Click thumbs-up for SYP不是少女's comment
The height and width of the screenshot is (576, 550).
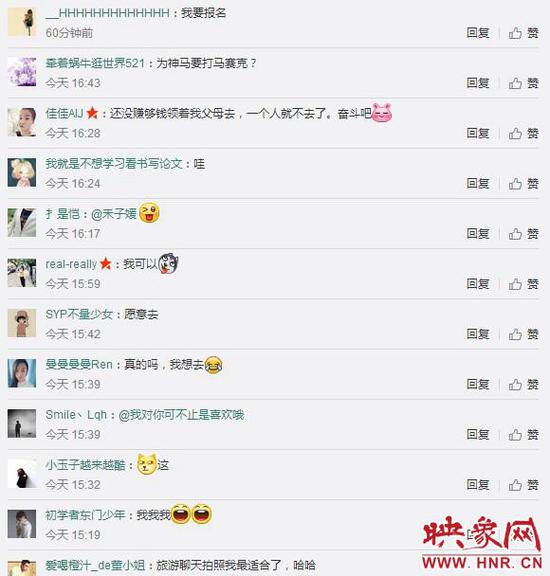pos(524,335)
